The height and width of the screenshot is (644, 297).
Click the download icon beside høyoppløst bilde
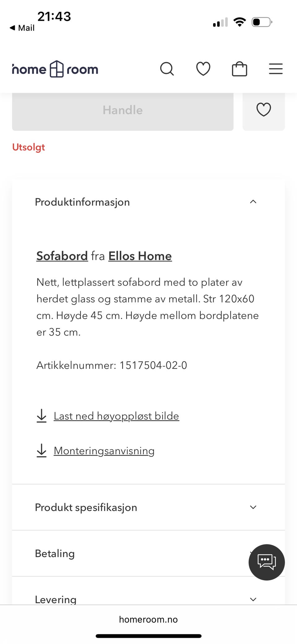point(42,416)
